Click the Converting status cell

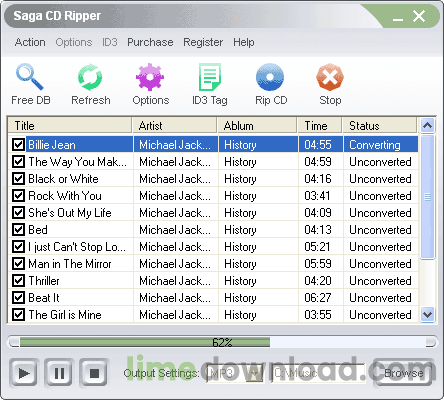coord(381,145)
